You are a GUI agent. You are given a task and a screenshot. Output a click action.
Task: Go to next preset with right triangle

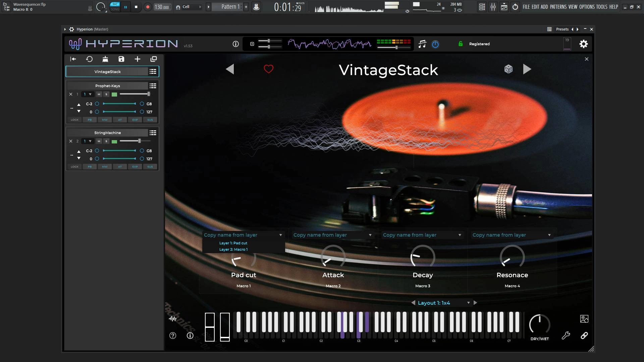[527, 69]
